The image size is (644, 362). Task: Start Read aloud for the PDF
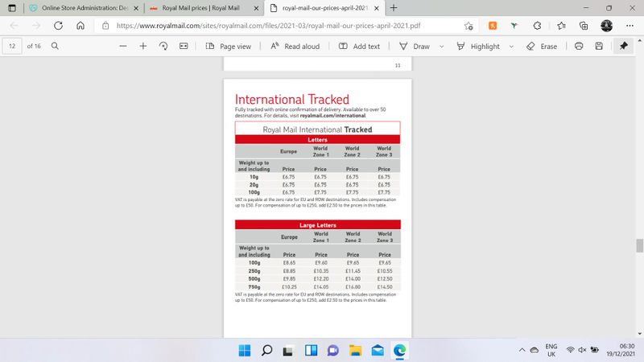click(295, 47)
